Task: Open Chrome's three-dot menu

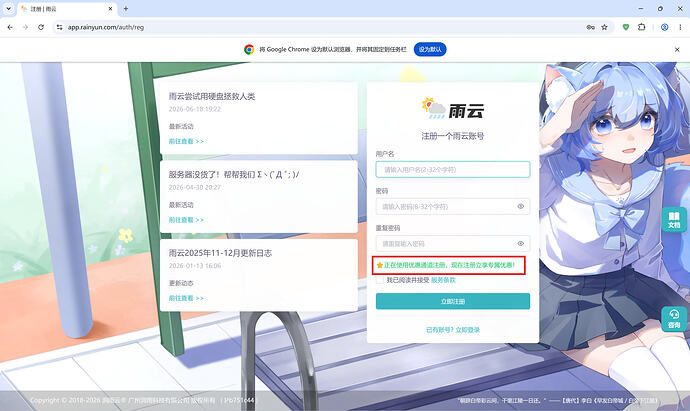Action: 680,27
